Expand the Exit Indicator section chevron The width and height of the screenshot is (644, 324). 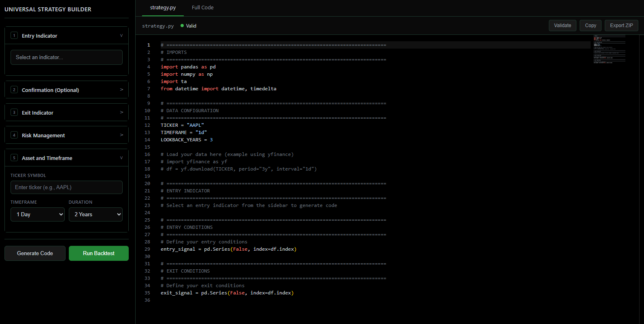tap(121, 112)
